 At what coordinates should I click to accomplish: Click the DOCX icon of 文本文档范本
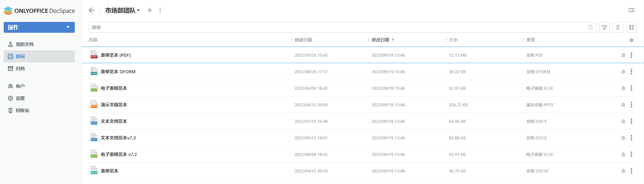[94, 121]
